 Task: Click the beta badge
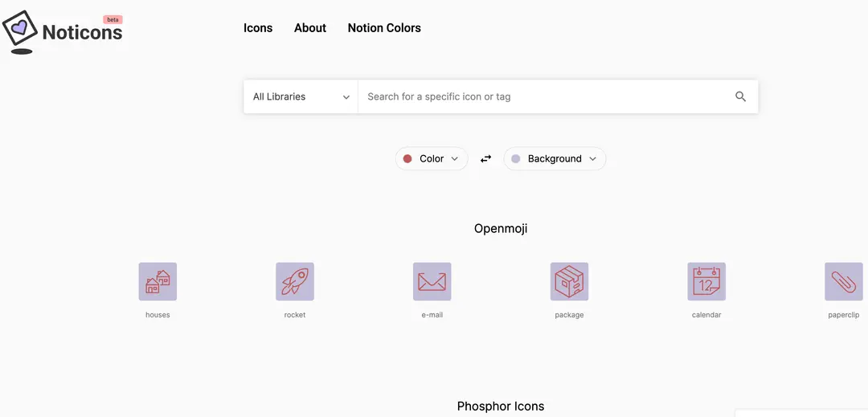pyautogui.click(x=113, y=19)
